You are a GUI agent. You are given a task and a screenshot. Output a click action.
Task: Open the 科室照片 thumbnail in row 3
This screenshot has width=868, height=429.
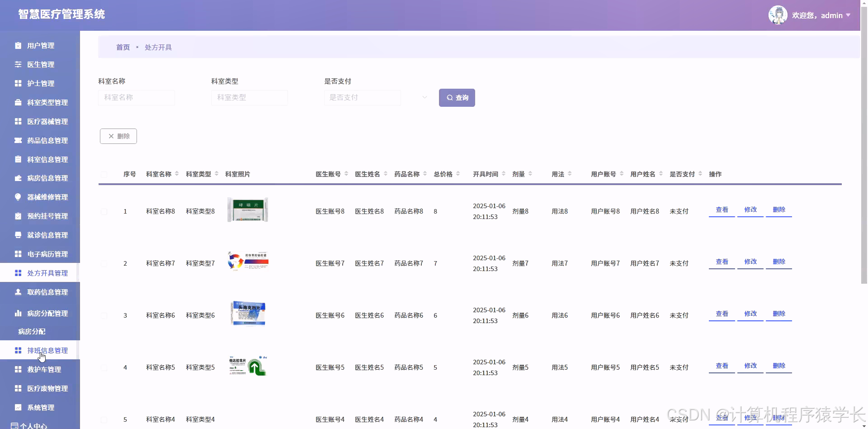click(x=248, y=314)
